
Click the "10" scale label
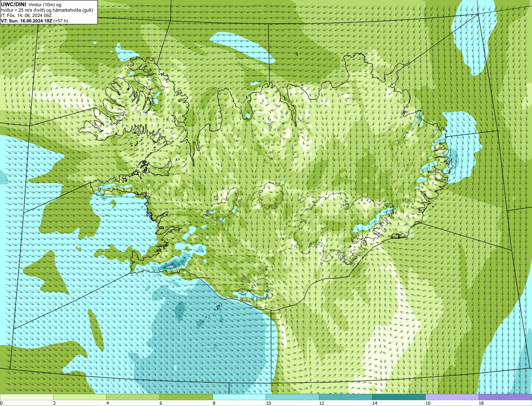pos(268,403)
